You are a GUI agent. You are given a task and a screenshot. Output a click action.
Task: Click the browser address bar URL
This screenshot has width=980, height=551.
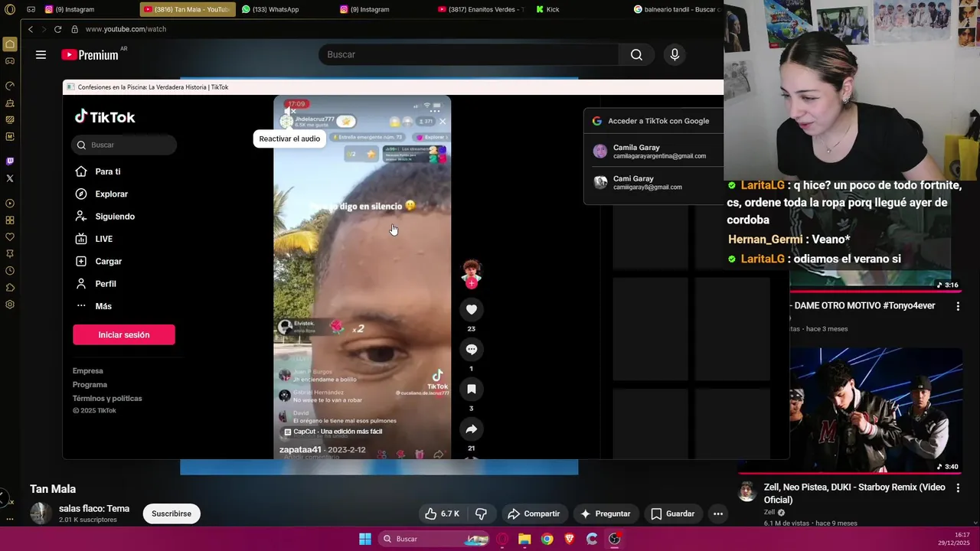pyautogui.click(x=126, y=29)
